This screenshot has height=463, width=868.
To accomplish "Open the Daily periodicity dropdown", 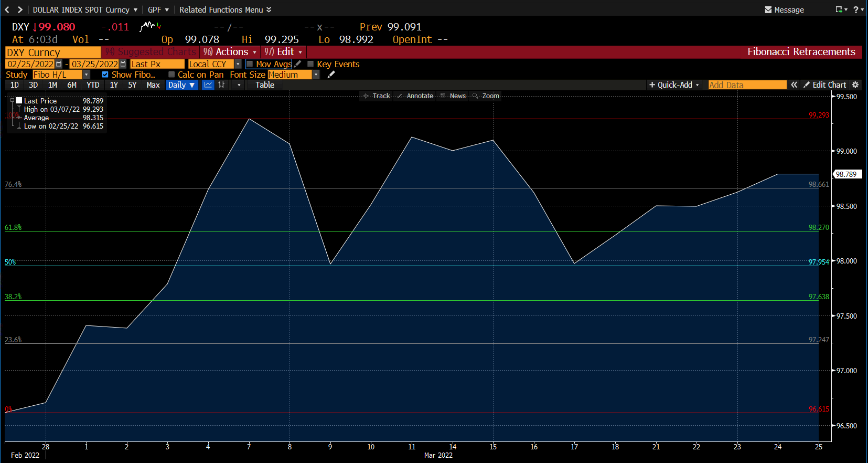I will (x=181, y=85).
